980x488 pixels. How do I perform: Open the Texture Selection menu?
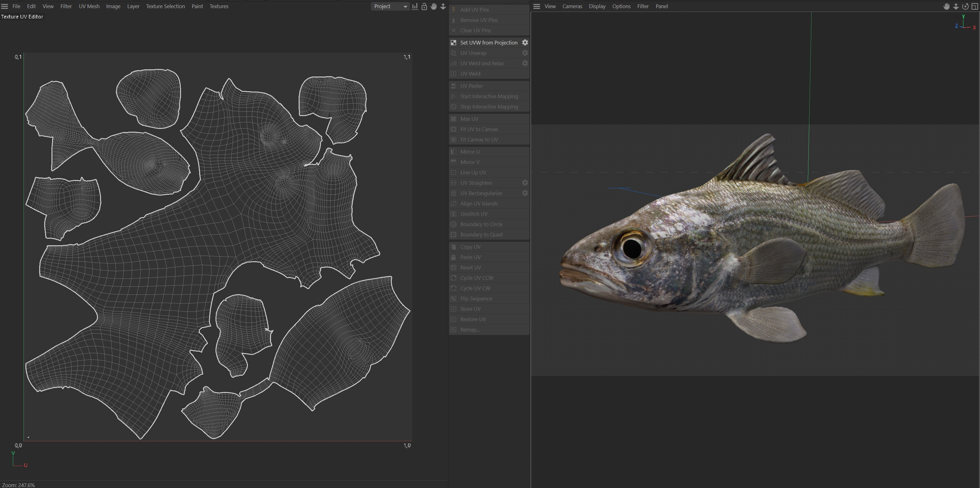(x=165, y=6)
